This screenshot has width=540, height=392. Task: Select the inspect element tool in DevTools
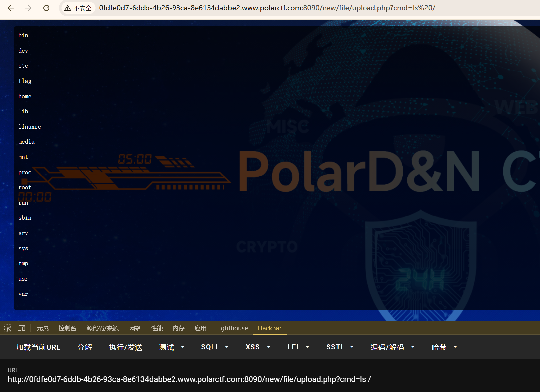pos(7,328)
